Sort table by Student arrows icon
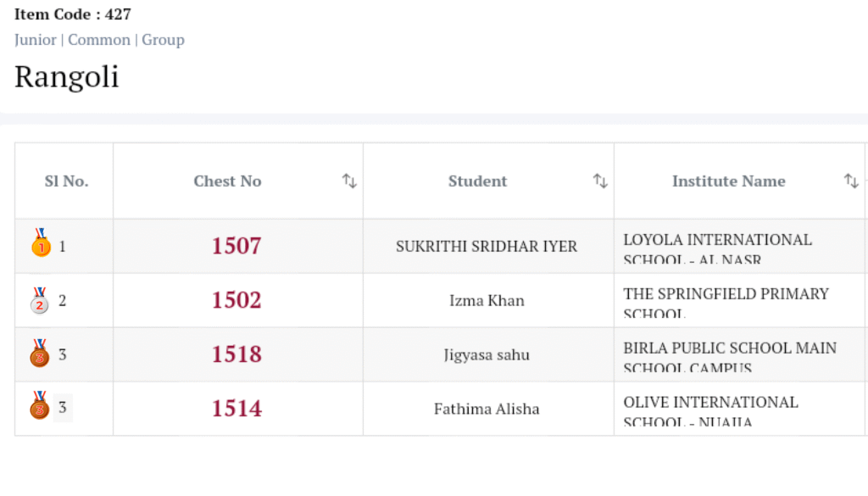Image resolution: width=868 pixels, height=496 pixels. point(600,181)
